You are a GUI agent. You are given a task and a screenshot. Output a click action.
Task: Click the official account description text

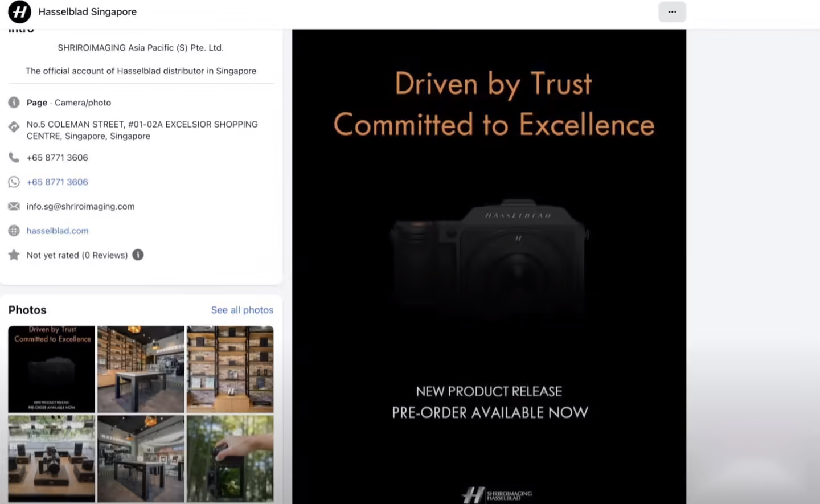pyautogui.click(x=141, y=71)
